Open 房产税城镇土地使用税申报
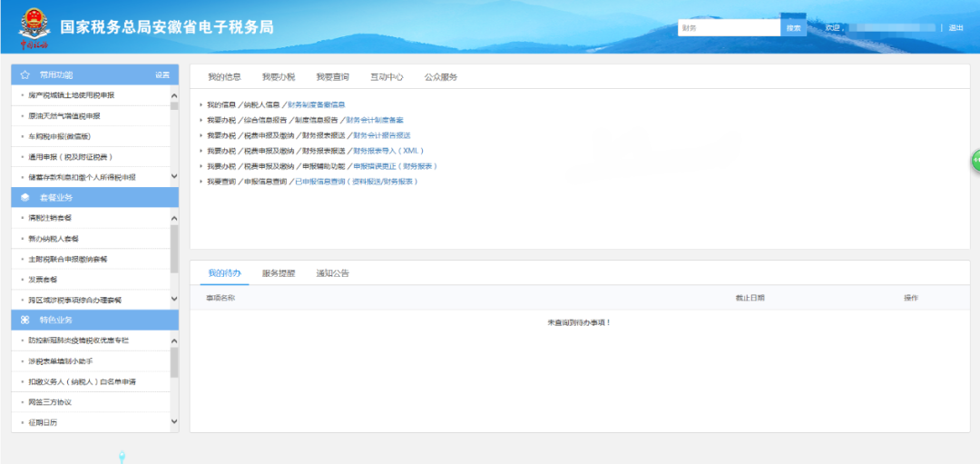 click(x=72, y=95)
